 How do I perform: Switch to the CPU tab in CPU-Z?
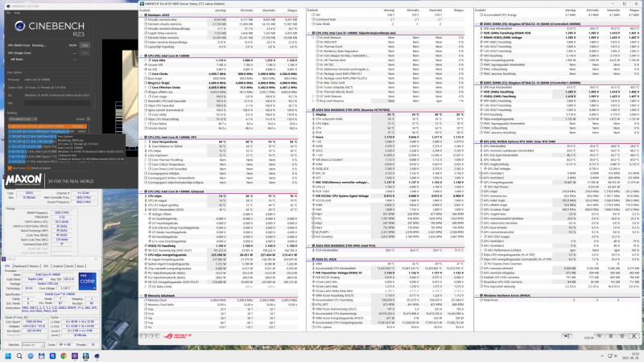[x=7, y=266]
